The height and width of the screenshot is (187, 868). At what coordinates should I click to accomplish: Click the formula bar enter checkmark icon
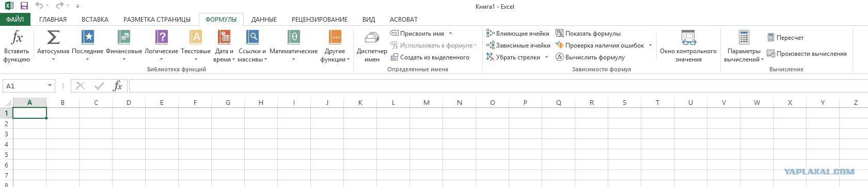pyautogui.click(x=99, y=86)
